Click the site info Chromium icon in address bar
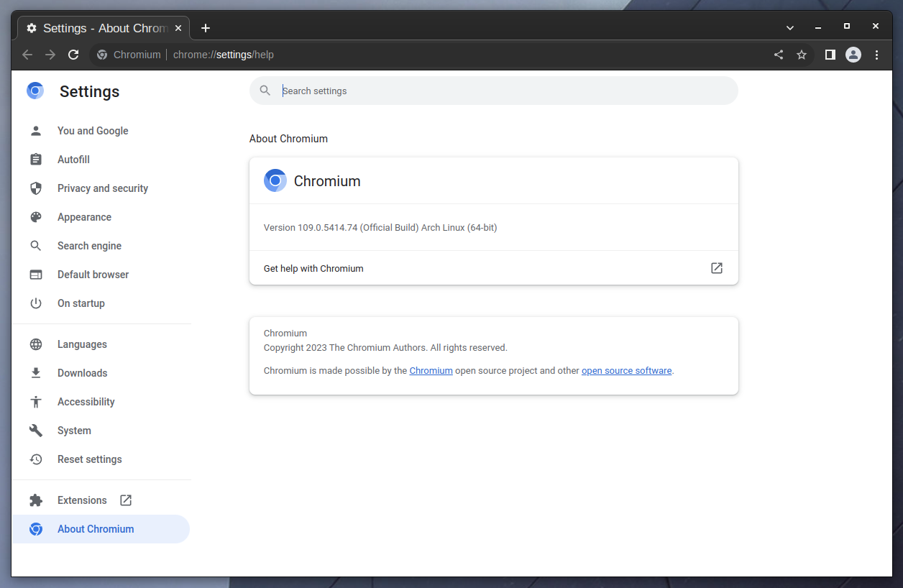 point(102,55)
